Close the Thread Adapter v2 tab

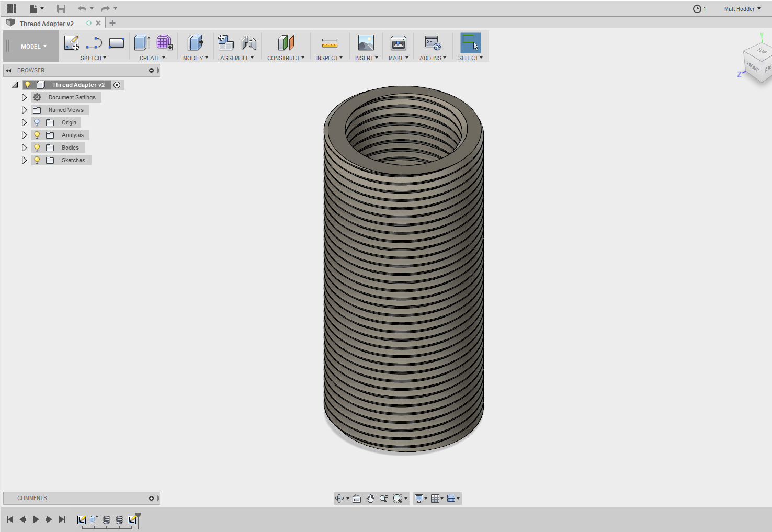tap(98, 23)
